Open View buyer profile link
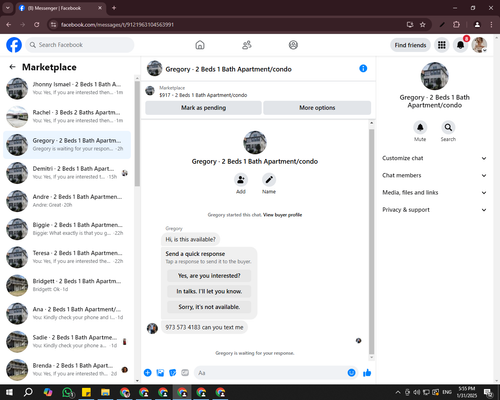 [282, 215]
